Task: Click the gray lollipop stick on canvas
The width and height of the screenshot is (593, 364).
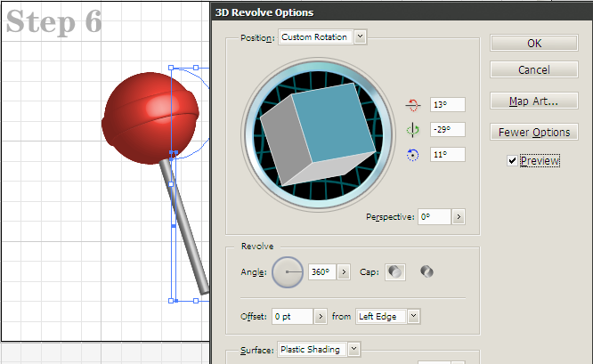Action: [185, 227]
